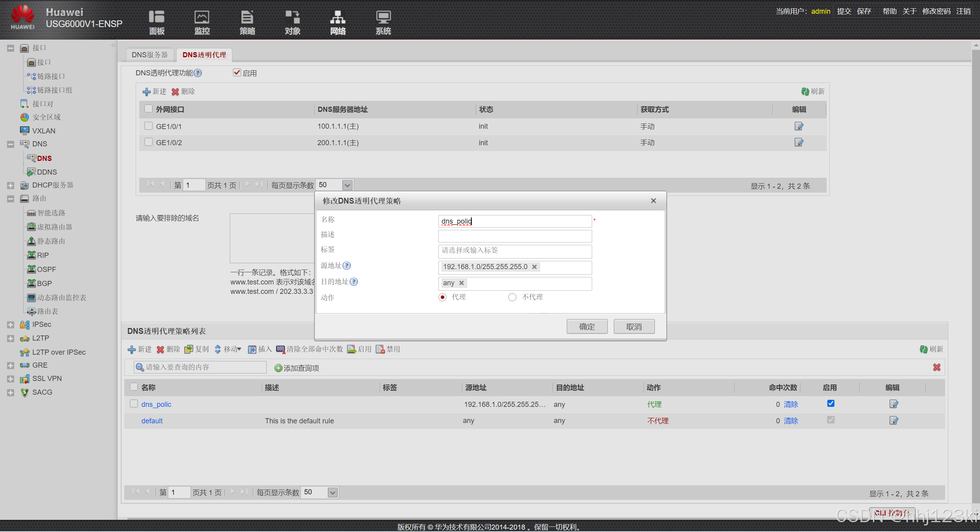Open the 每页显示条数 dropdown in interface table
The image size is (980, 532).
coord(347,185)
